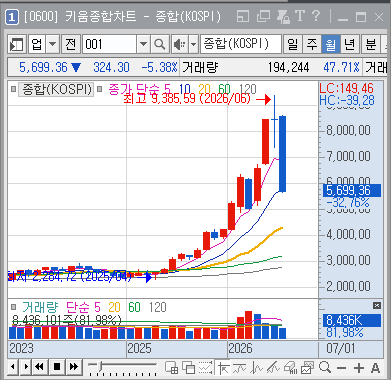391x380 pixels.
Task: Select the 년 yearly period tab
Action: click(x=350, y=44)
